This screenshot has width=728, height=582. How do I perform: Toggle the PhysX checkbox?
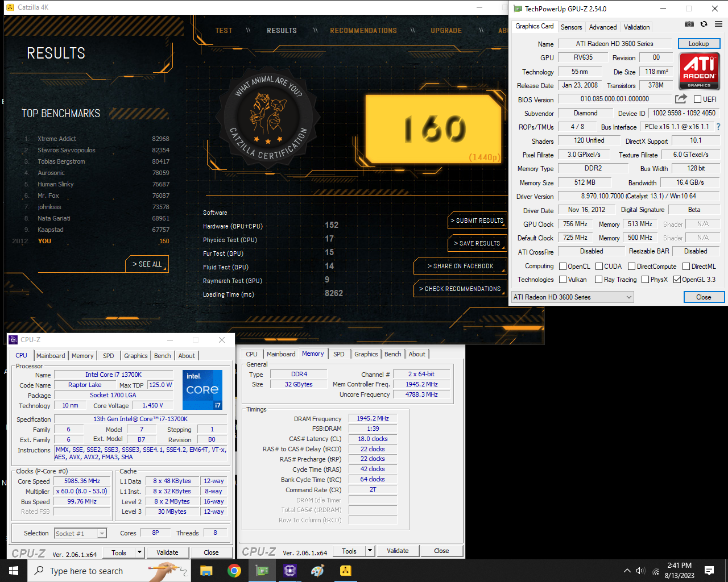(x=645, y=280)
